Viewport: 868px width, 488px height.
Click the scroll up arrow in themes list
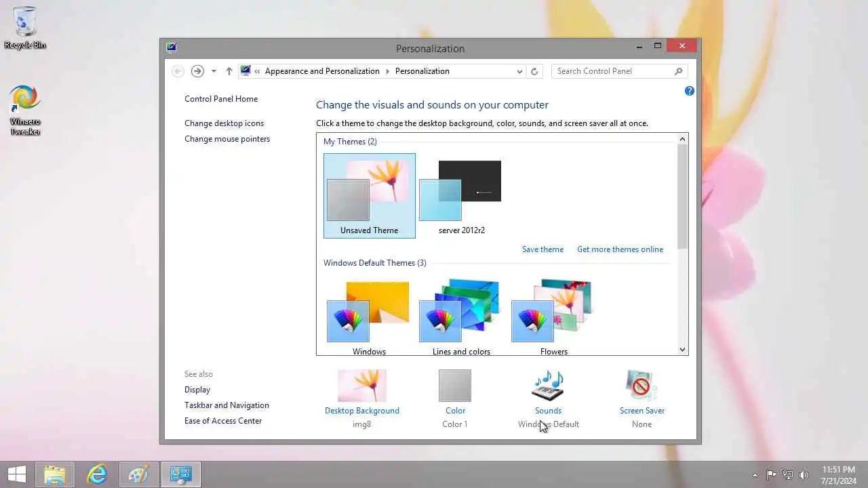[x=683, y=139]
